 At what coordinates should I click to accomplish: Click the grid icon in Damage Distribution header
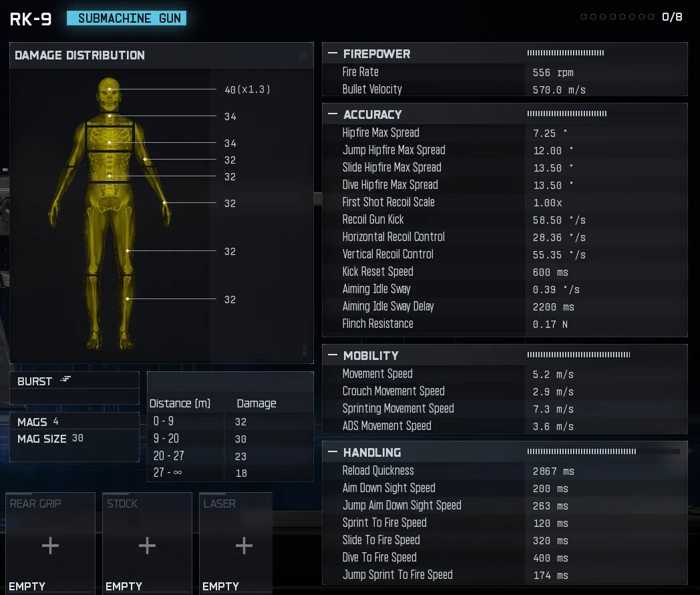[303, 55]
